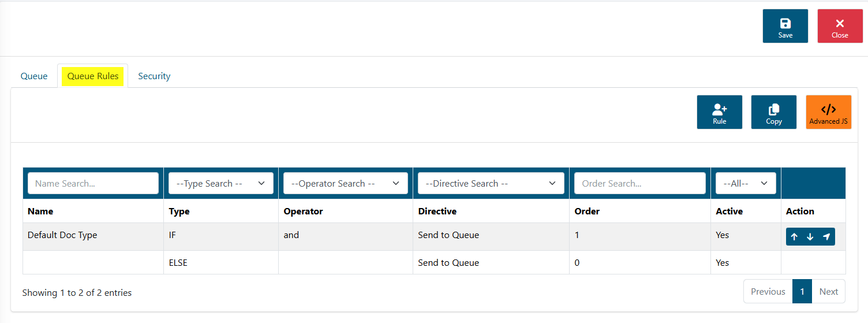This screenshot has height=323, width=868.
Task: Click Send to Queue in ELSE row
Action: (x=448, y=262)
